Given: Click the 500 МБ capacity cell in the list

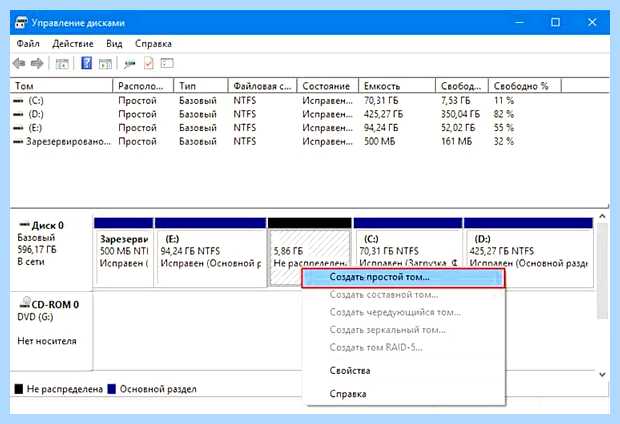Looking at the screenshot, I should click(380, 141).
